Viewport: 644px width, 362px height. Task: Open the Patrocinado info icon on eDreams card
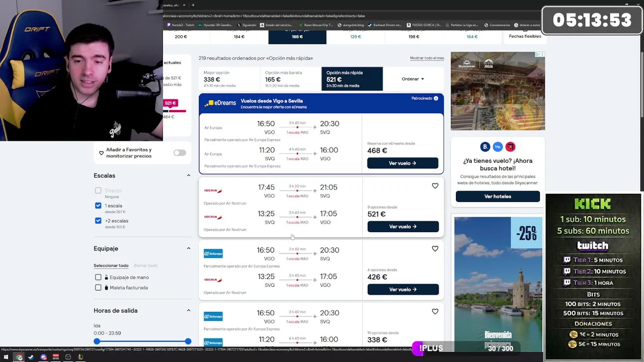(436, 98)
